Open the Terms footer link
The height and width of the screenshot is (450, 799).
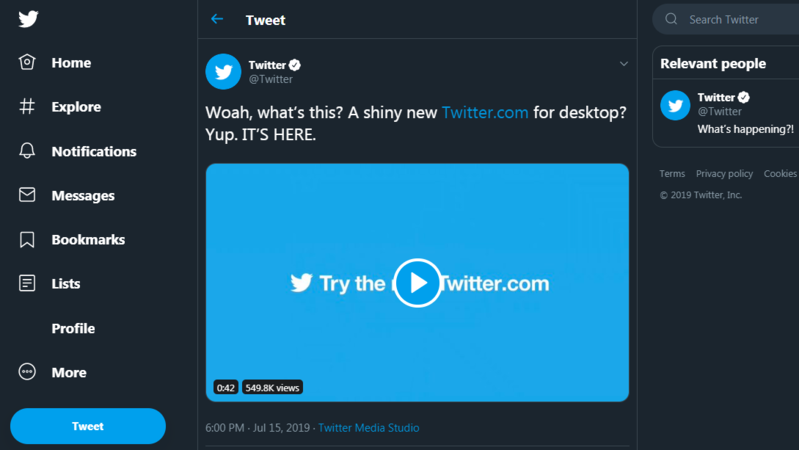pos(672,174)
